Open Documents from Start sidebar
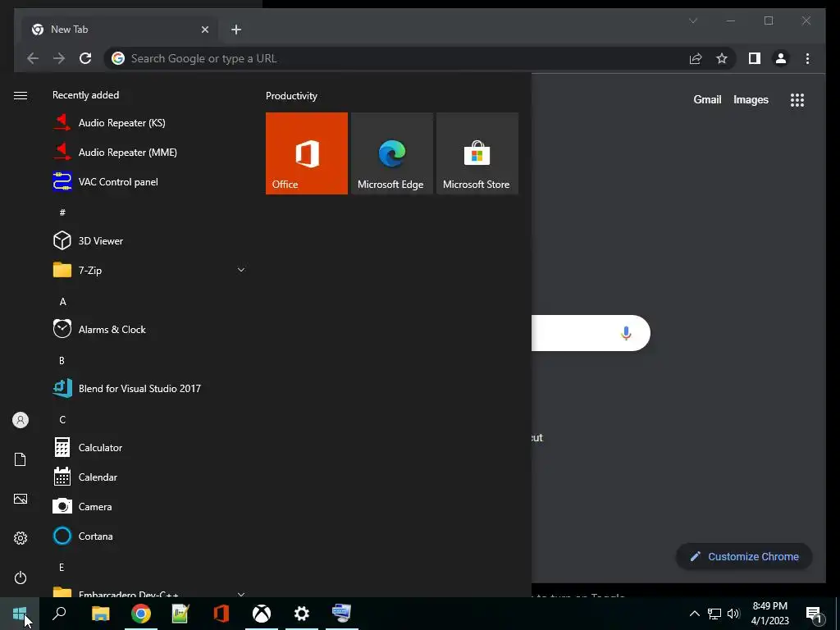 (x=21, y=459)
